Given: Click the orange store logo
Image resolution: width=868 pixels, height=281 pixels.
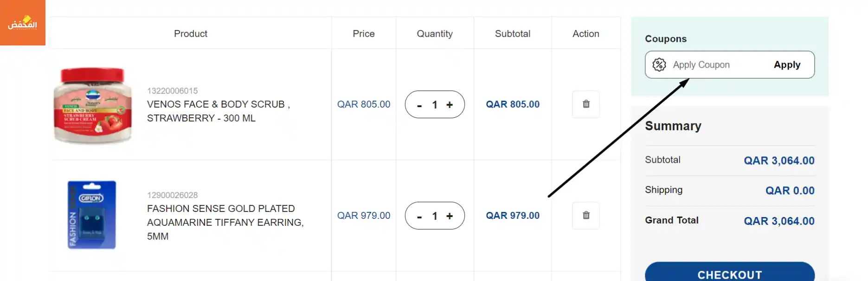Looking at the screenshot, I should pos(22,22).
